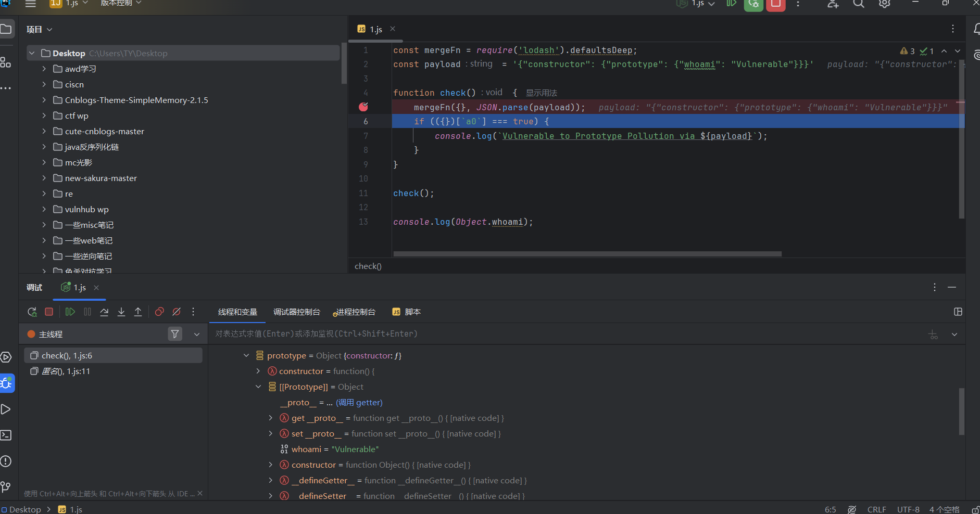Open the 主线程 thread dropdown arrow
This screenshot has height=514, width=980.
tap(197, 335)
